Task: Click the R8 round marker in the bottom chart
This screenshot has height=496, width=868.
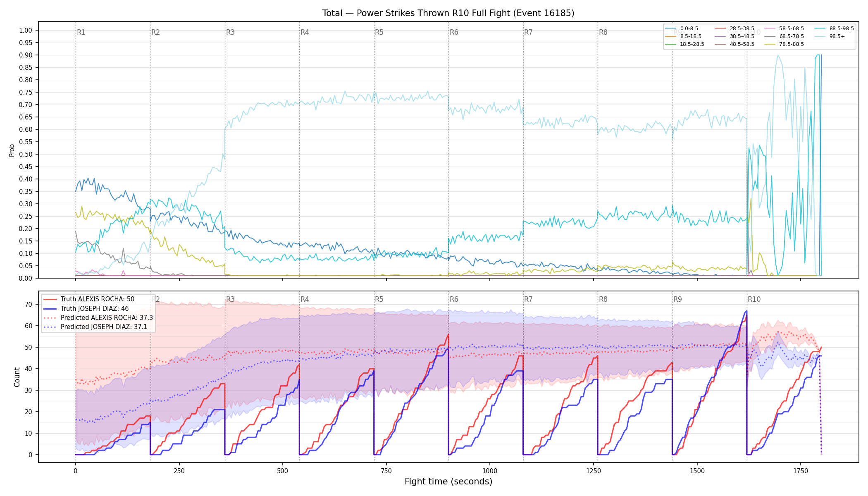Action: click(x=603, y=299)
